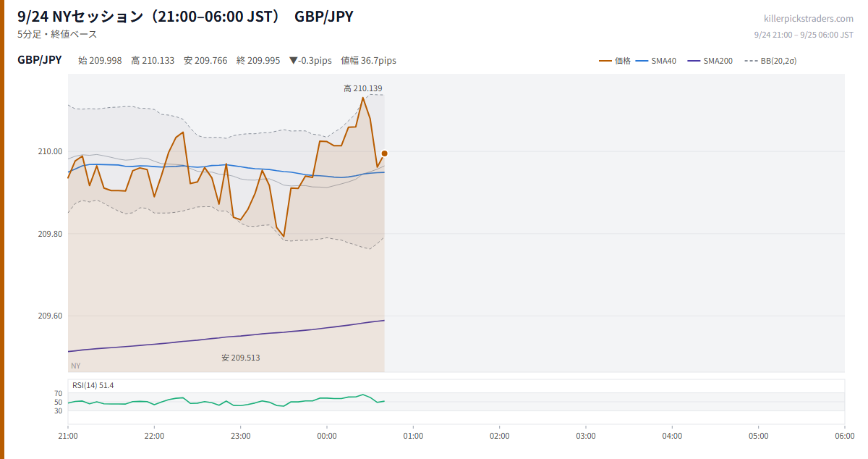This screenshot has width=868, height=459.
Task: Click the 01:00 time axis label
Action: coord(413,437)
